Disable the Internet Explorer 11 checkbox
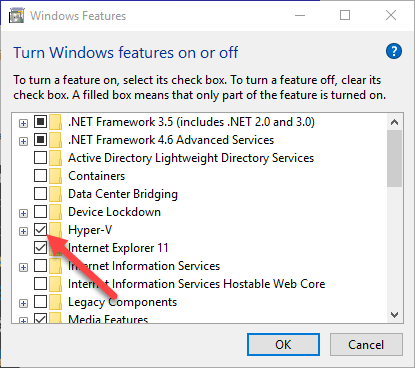The image size is (415, 368). click(40, 248)
